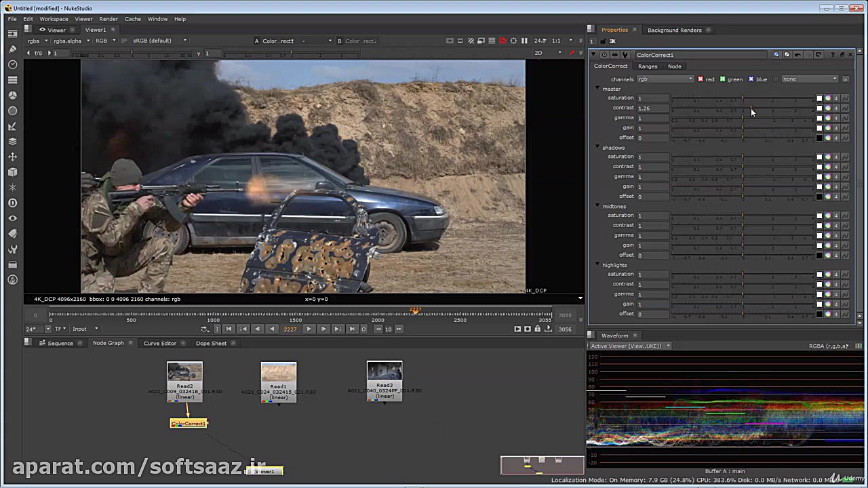Click the Channel nodes stacked-lines icon
Image resolution: width=868 pixels, height=488 pixels.
point(12,80)
